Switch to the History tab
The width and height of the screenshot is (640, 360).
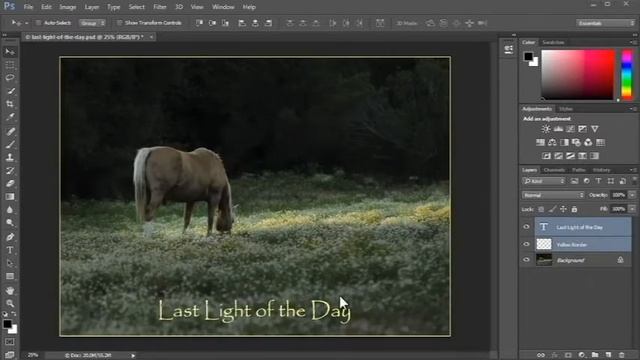(x=601, y=170)
